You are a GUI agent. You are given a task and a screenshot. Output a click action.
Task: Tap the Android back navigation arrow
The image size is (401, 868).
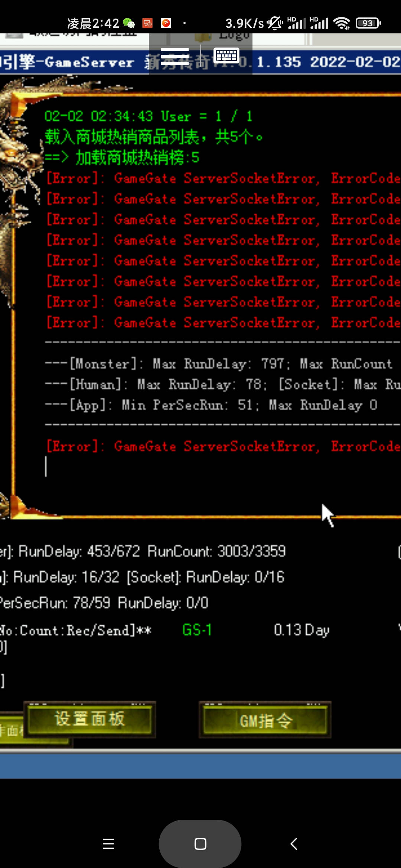tap(294, 844)
